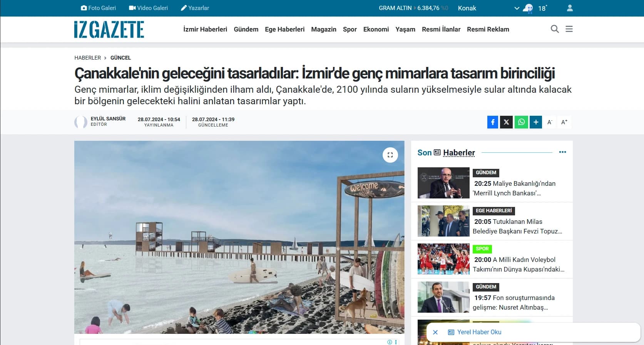This screenshot has width=644, height=345.
Task: Open Gündem menu item
Action: tap(246, 29)
